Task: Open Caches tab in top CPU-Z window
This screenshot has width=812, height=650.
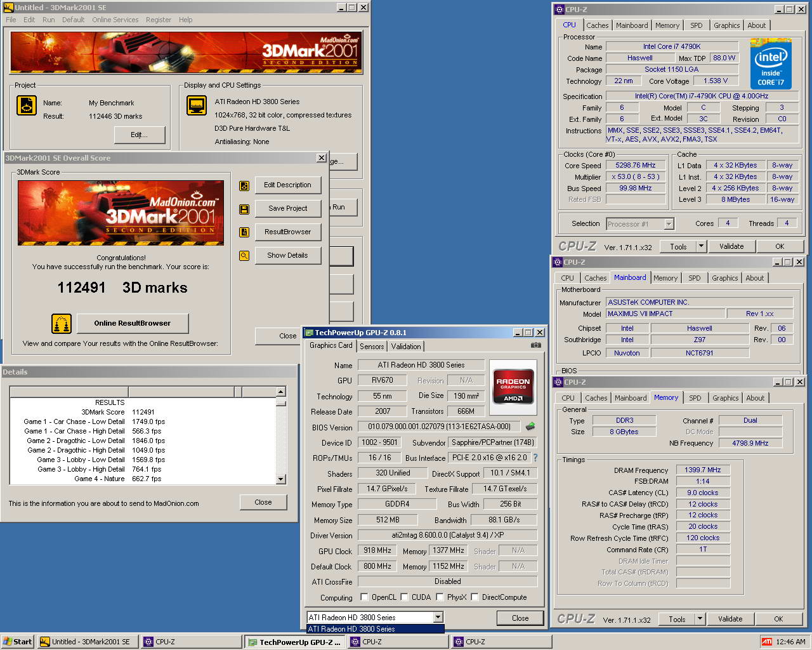Action: [597, 25]
